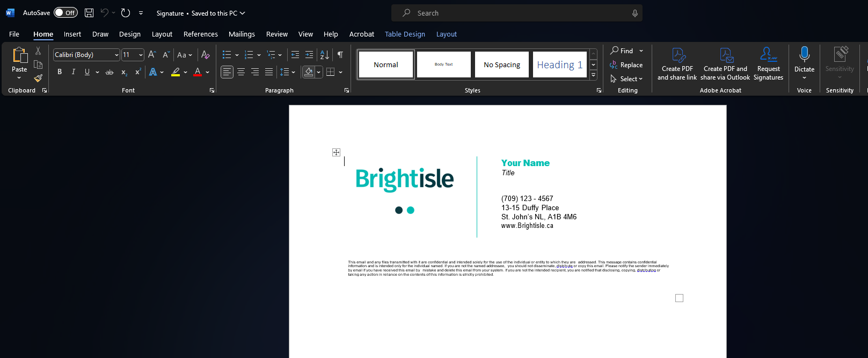Show paragraph marks with the pilcrow icon

tap(340, 55)
